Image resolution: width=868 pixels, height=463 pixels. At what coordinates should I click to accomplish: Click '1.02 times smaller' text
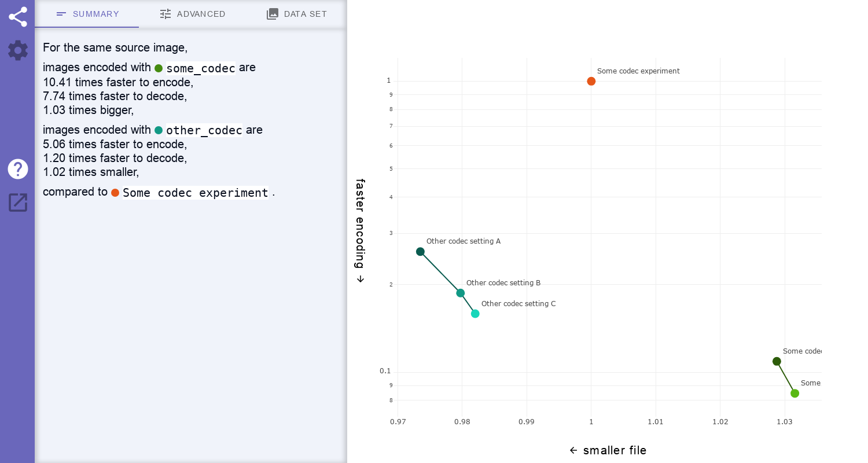91,172
